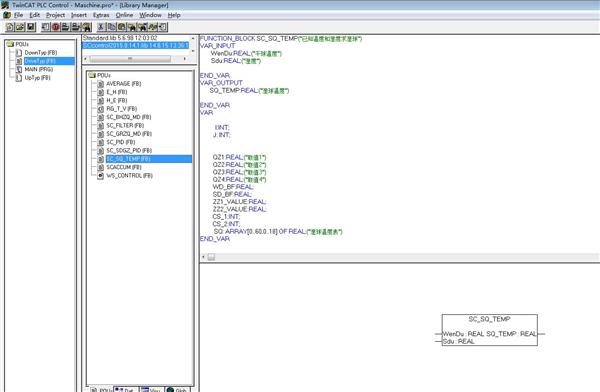The height and width of the screenshot is (392, 600).
Task: Click the icon beside SC_PID (FB)
Action: tap(100, 142)
